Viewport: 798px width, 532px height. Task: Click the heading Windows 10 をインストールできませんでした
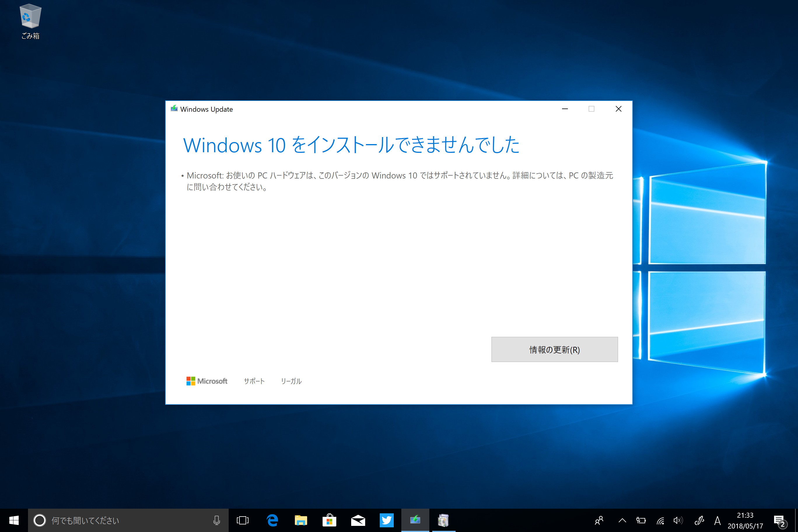pos(351,145)
